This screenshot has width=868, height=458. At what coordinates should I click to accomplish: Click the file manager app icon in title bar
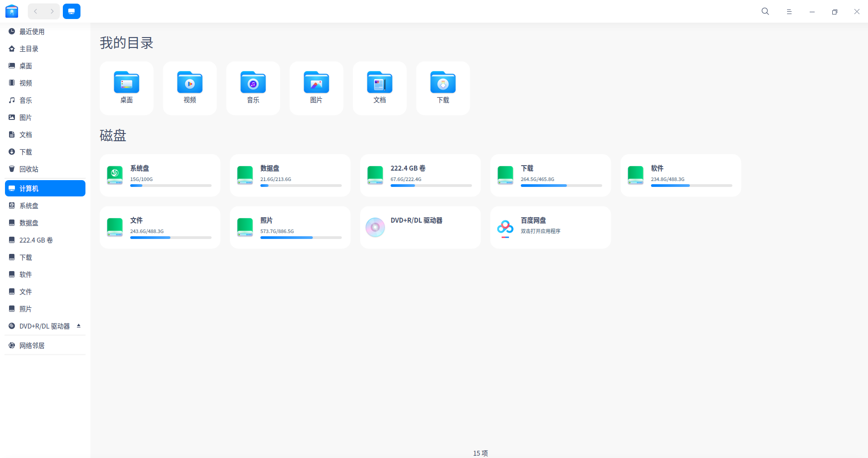pos(12,11)
